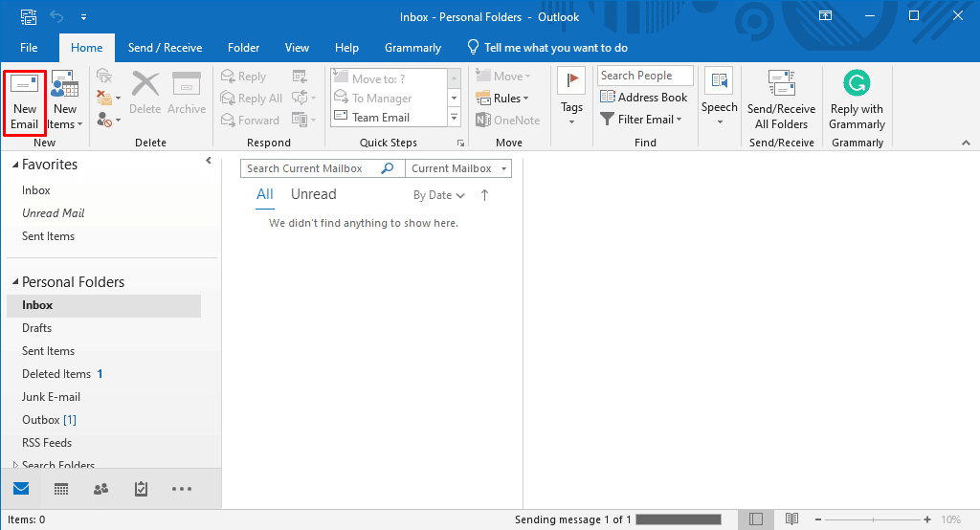
Task: Click Reply All in the ribbon
Action: coord(252,99)
